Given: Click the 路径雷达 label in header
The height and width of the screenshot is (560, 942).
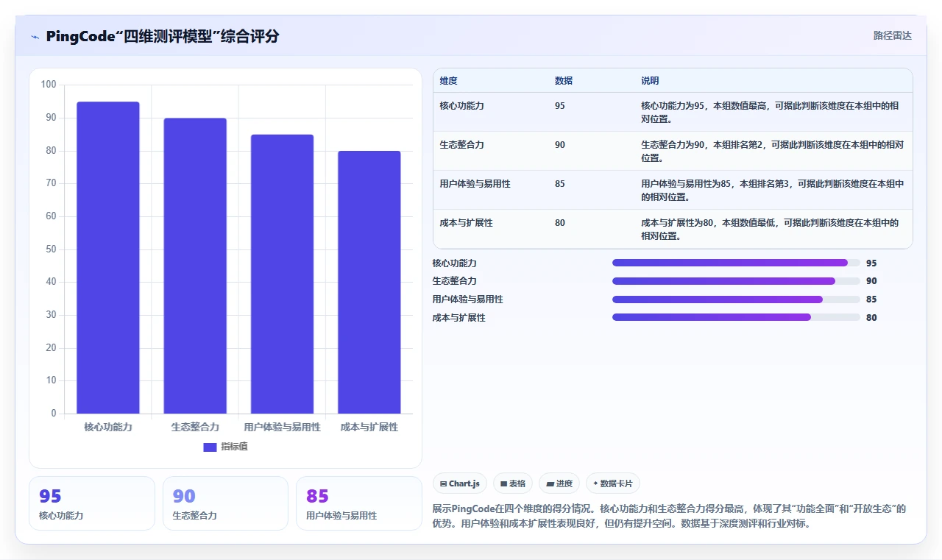Looking at the screenshot, I should tap(892, 35).
